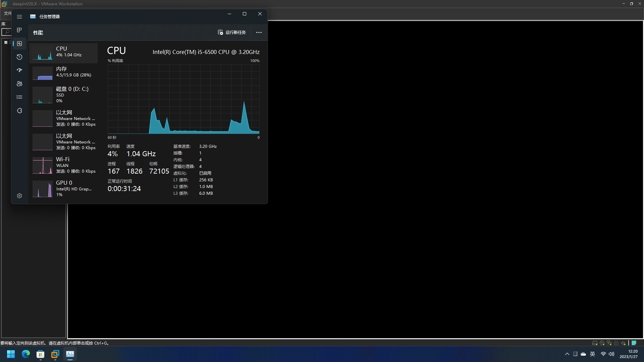Select the Wi-Fi WLAN performance item

click(x=64, y=165)
